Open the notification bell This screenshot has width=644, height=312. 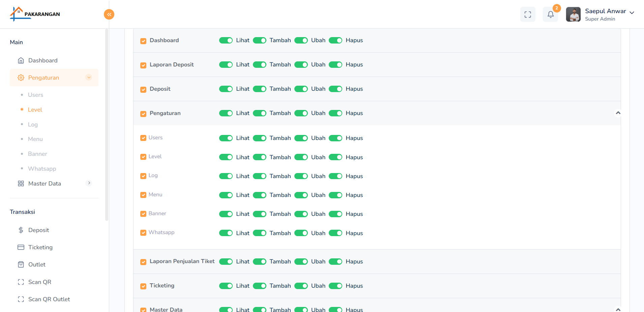[550, 15]
